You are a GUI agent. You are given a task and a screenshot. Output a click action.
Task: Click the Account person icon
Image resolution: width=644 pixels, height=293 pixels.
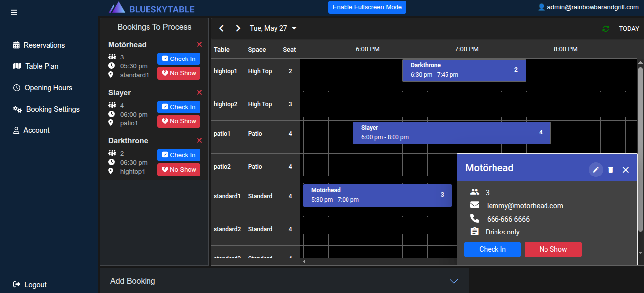[16, 130]
